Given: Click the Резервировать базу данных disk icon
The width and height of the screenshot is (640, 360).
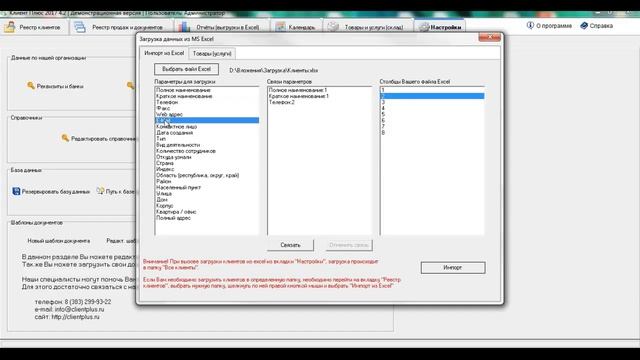Looking at the screenshot, I should [16, 191].
